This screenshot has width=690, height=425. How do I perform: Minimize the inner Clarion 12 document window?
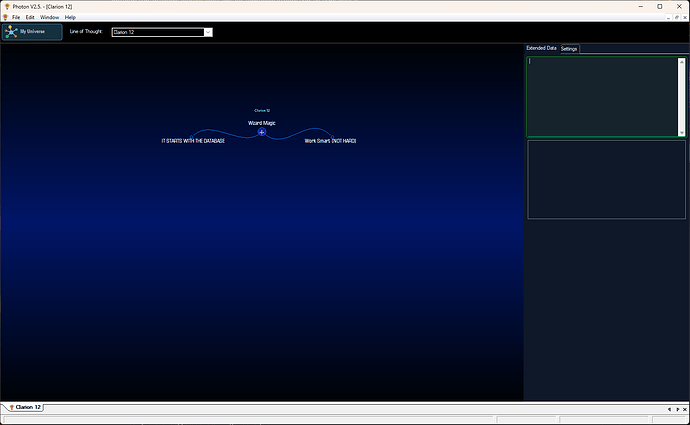coord(668,18)
